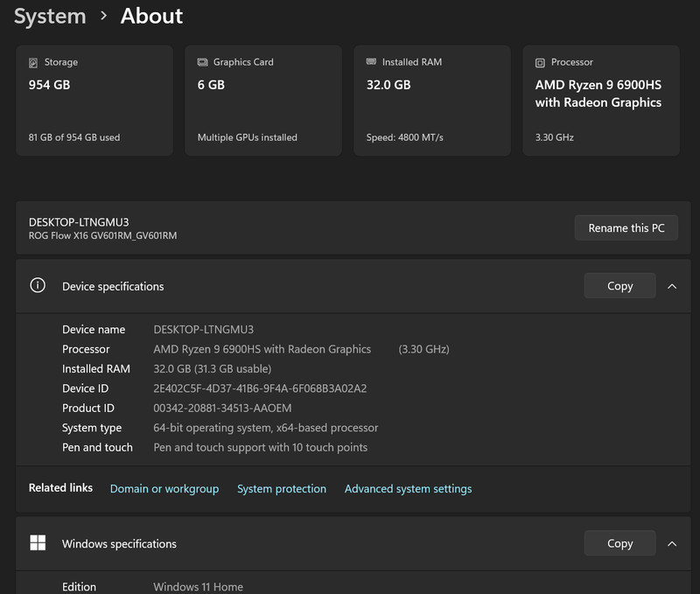Screen dimensions: 700x594
Task: Open Advanced system settings link
Action: coord(408,489)
